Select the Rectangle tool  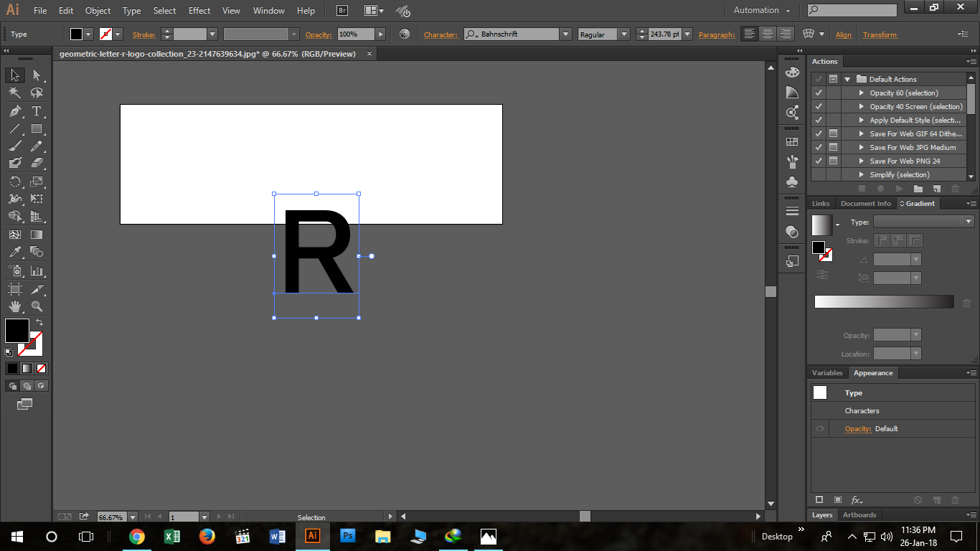pyautogui.click(x=37, y=129)
